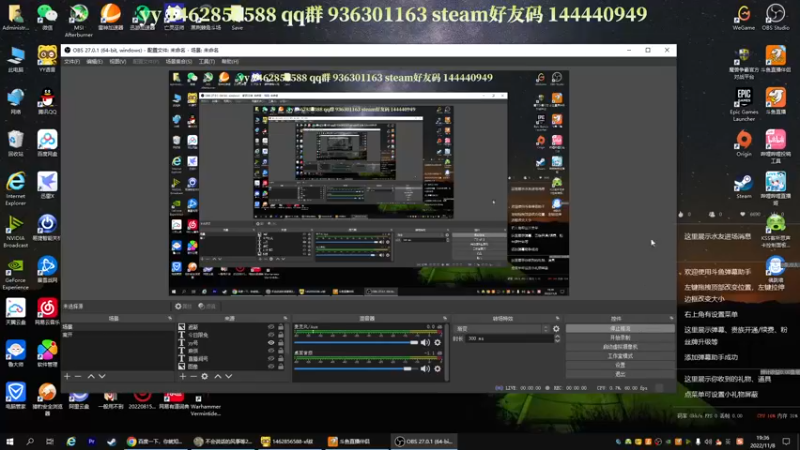Mute the microphone/Aux mixer channel

tap(425, 342)
